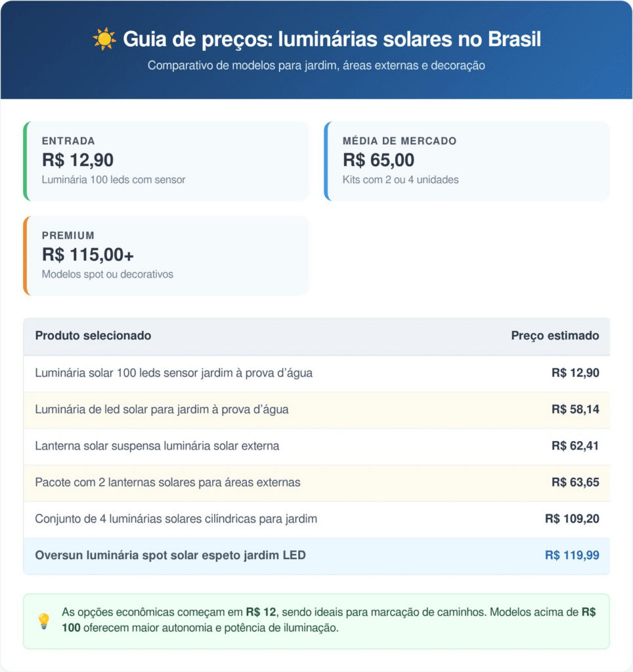The height and width of the screenshot is (672, 633).
Task: Select the MÉDIA DE MERCADO card
Action: pos(466,161)
